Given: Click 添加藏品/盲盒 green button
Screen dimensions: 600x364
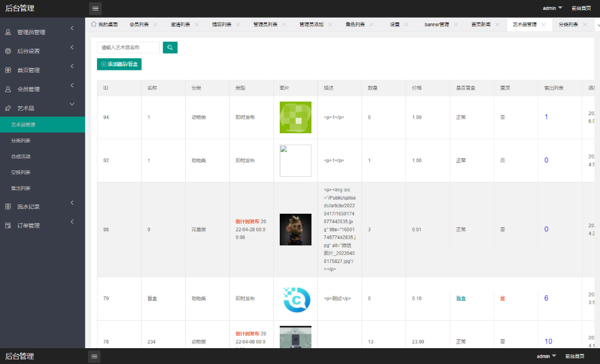Looking at the screenshot, I should tap(119, 64).
